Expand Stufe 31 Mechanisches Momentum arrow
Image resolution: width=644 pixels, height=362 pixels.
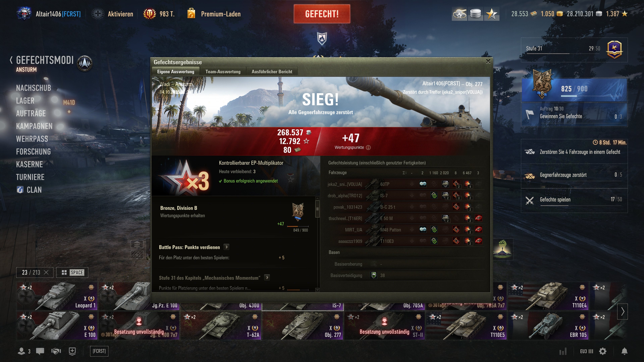point(267,277)
